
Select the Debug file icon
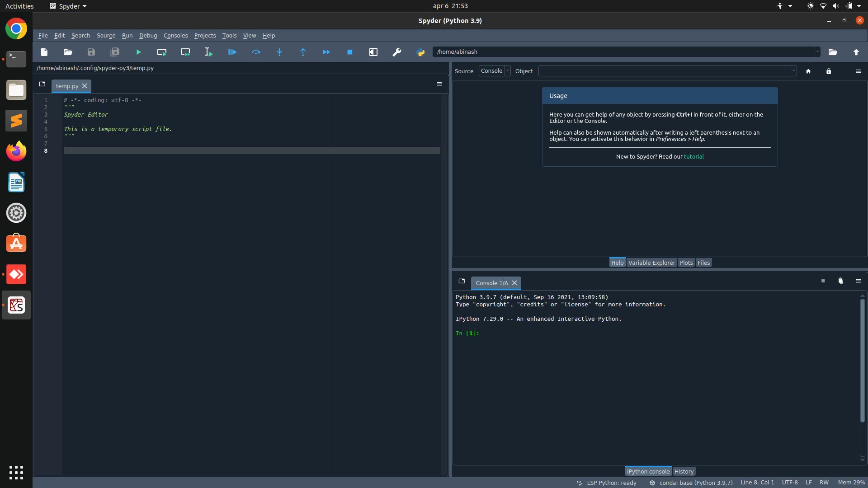point(232,52)
